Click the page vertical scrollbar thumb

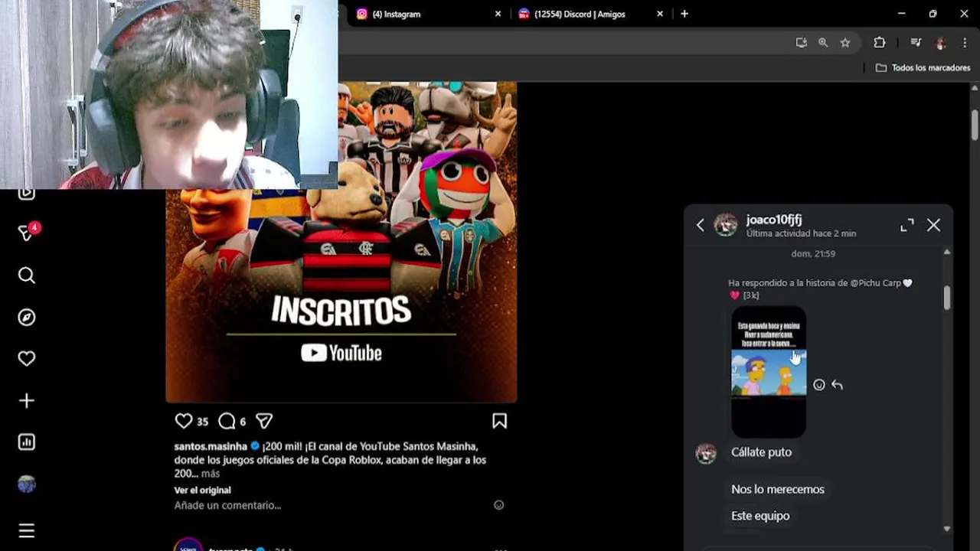(x=975, y=126)
